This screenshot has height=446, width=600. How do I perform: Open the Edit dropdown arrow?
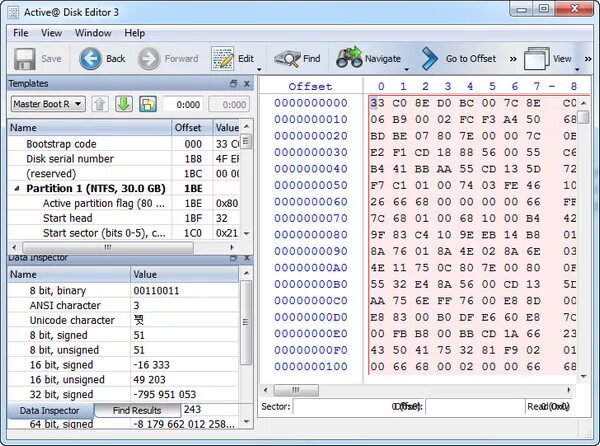pos(259,69)
